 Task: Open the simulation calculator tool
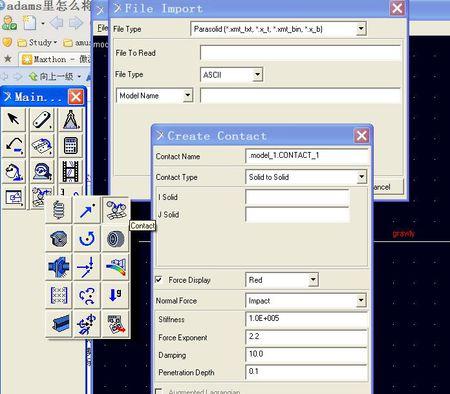tap(71, 146)
